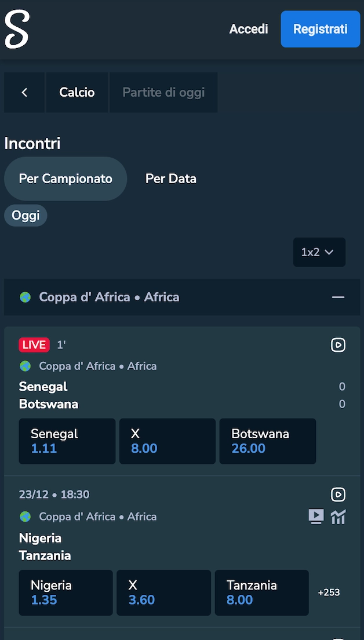Click the LIVE badge on Senegal match
This screenshot has width=364, height=640.
click(x=34, y=344)
